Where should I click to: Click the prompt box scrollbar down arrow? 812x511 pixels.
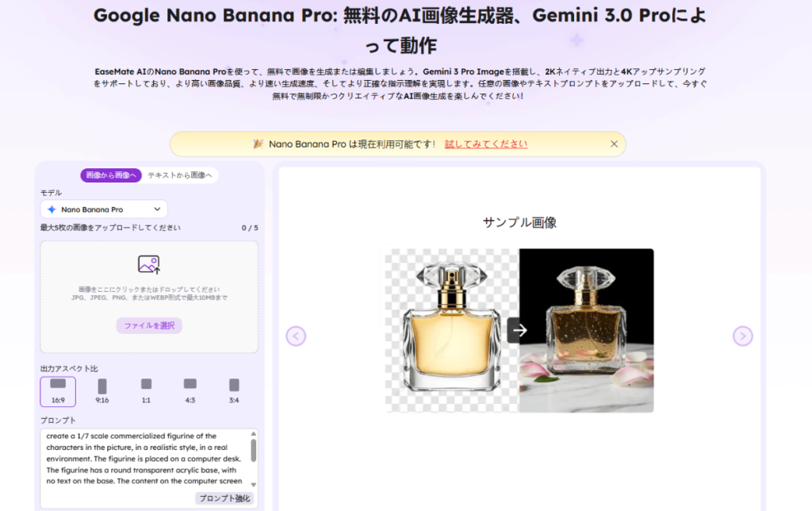tap(253, 485)
